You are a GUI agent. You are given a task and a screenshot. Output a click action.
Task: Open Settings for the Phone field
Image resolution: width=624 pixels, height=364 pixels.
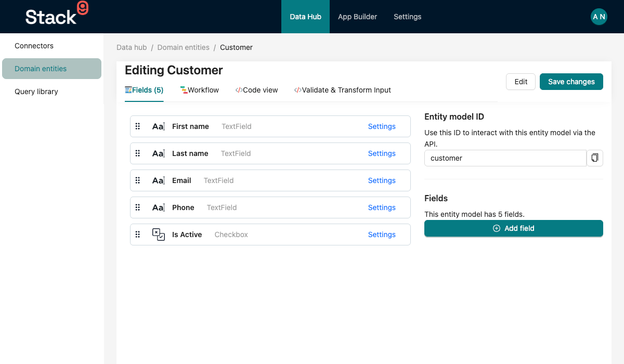382,207
